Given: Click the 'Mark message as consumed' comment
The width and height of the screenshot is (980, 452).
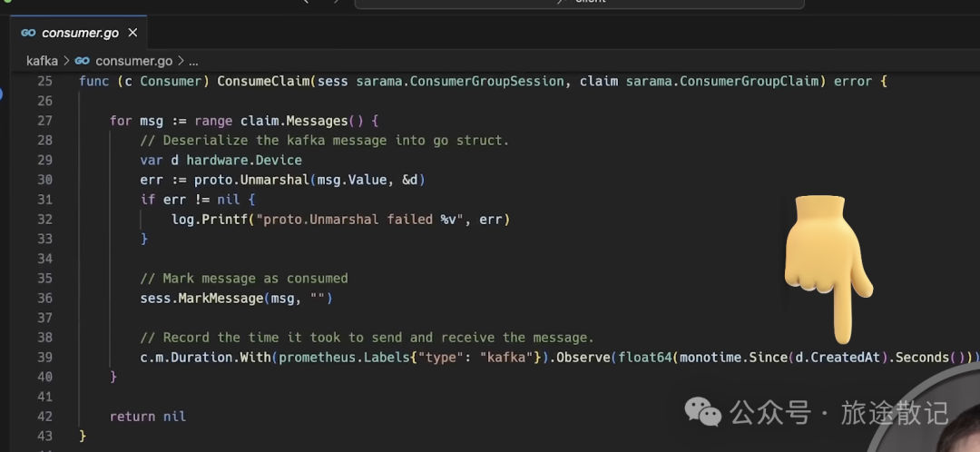Looking at the screenshot, I should coord(244,279).
